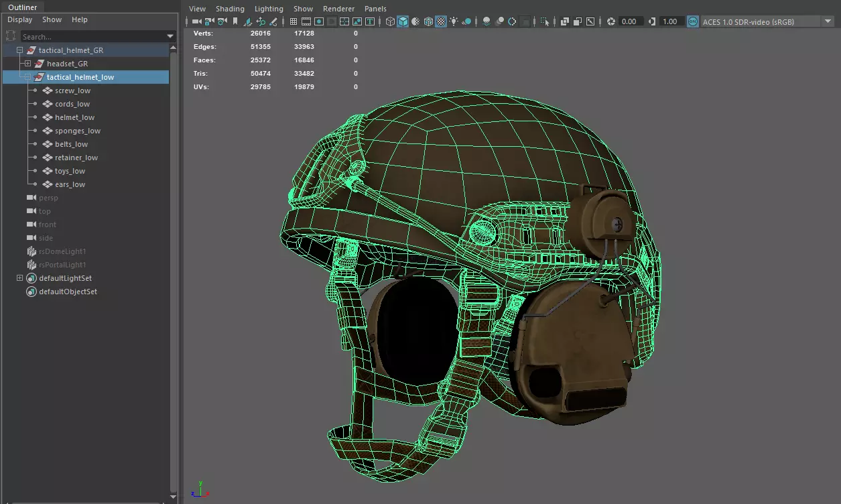This screenshot has width=841, height=504.
Task: Select rsDomeLight1 in the Outliner
Action: [x=62, y=251]
